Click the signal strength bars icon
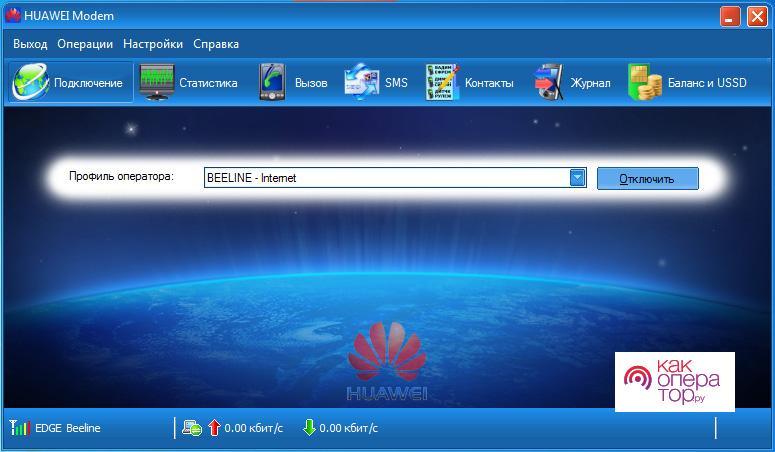 point(20,427)
